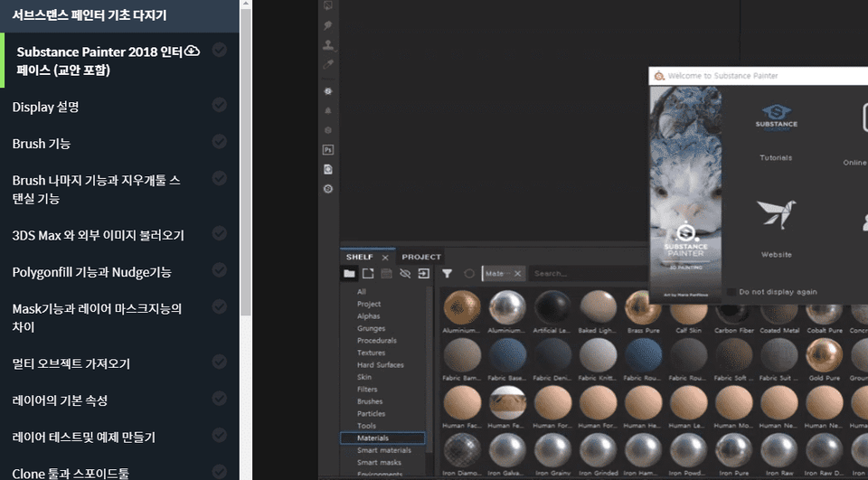Switch to the PROJECT tab
The image size is (868, 480).
[421, 257]
